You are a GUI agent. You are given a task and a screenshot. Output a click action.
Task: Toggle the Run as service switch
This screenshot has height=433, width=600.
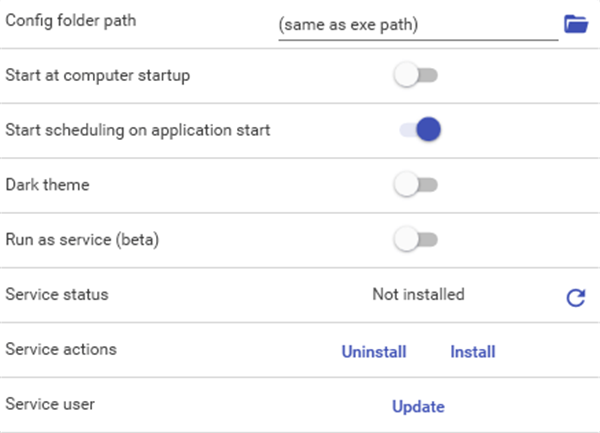[416, 239]
